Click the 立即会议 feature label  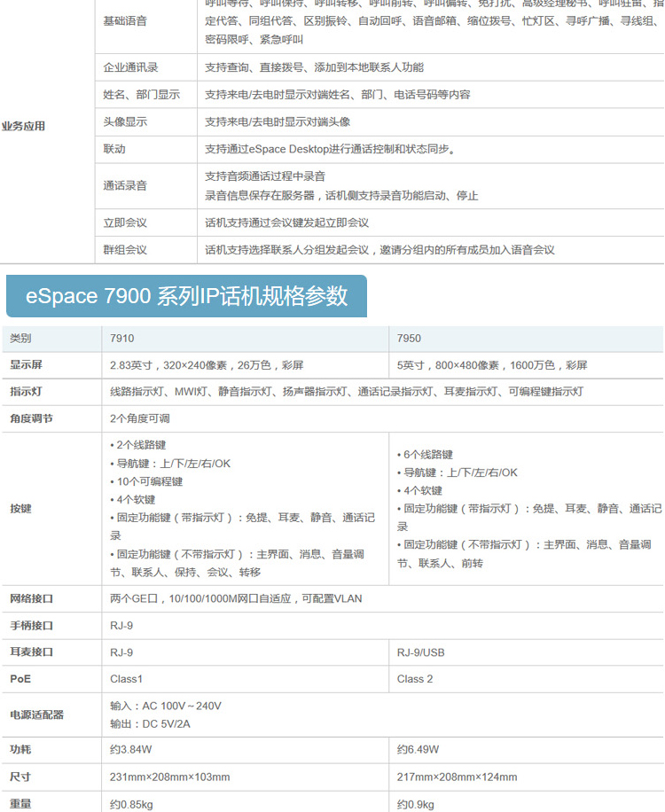pyautogui.click(x=125, y=223)
